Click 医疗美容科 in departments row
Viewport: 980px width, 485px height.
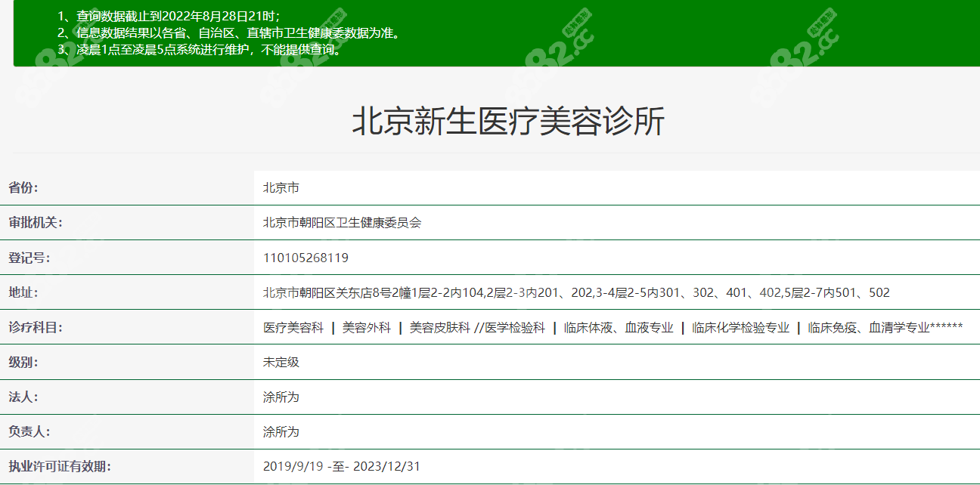coord(293,327)
